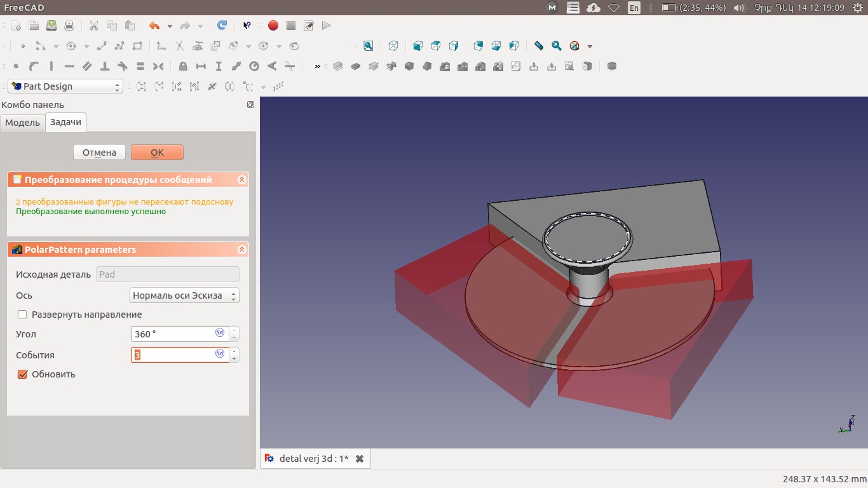Collapse the Преобразование процедуры сообщений section
The width and height of the screenshot is (868, 488).
[x=241, y=180]
